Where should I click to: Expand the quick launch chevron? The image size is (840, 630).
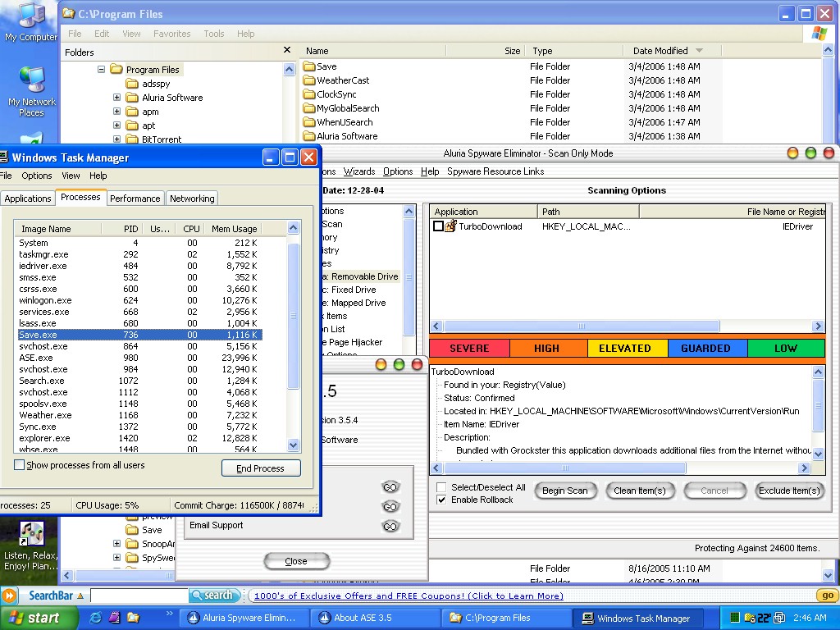[170, 614]
